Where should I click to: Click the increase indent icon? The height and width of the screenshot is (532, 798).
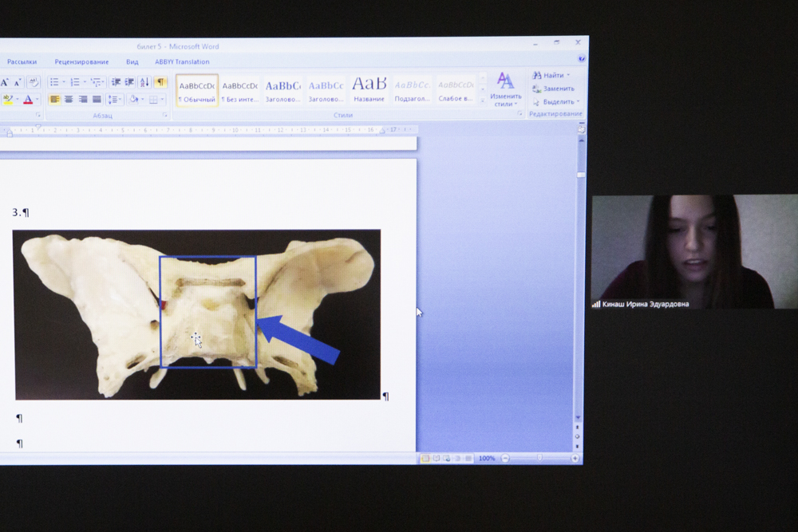pos(128,82)
